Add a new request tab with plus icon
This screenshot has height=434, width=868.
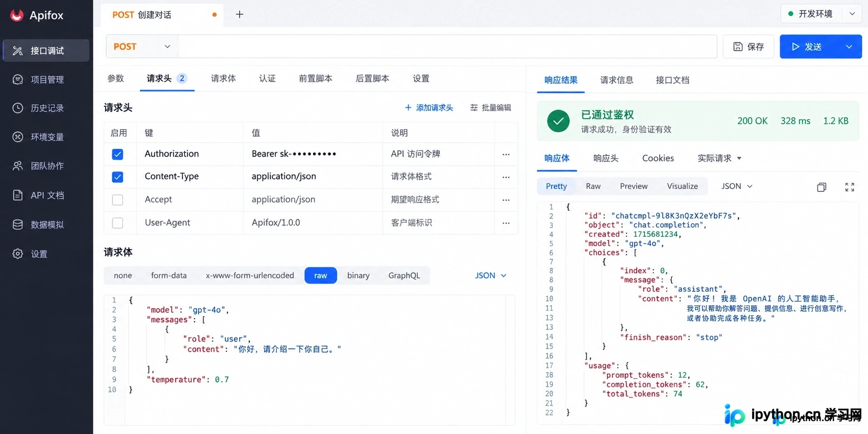tap(239, 15)
